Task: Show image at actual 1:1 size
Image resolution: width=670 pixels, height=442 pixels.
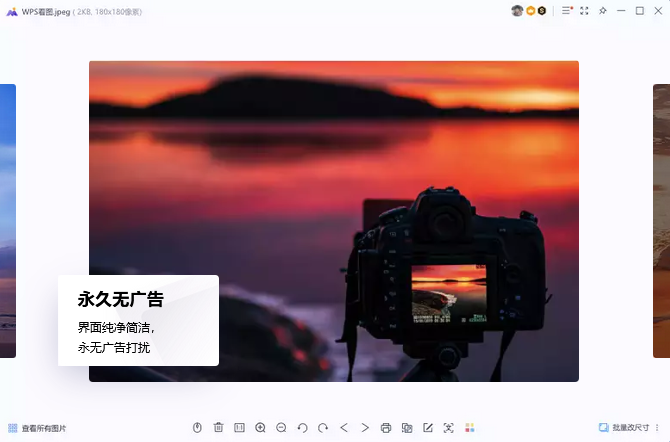Action: coord(239,428)
